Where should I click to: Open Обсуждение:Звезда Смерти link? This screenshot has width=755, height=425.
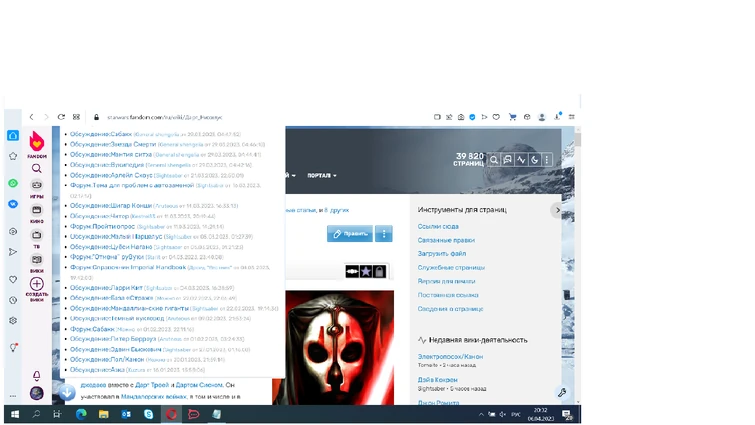[113, 144]
